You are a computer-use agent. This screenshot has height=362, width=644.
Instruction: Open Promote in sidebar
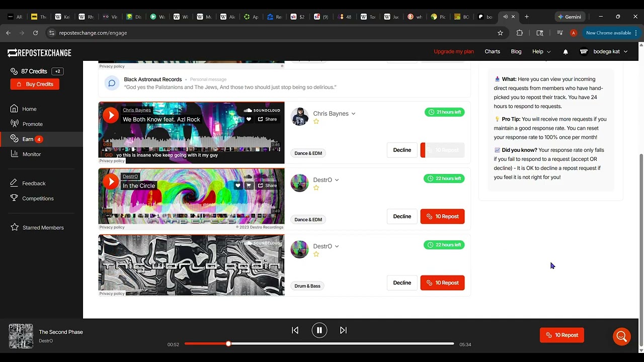(x=32, y=124)
